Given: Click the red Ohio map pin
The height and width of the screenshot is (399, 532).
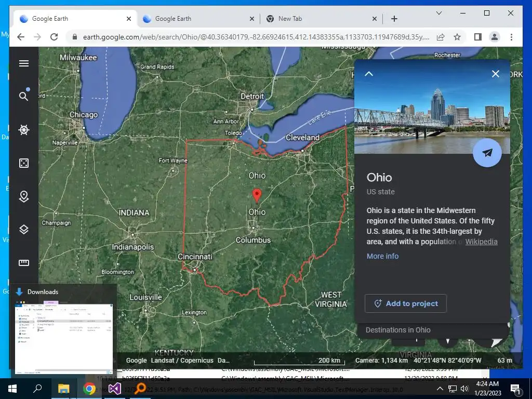Looking at the screenshot, I should (x=257, y=196).
